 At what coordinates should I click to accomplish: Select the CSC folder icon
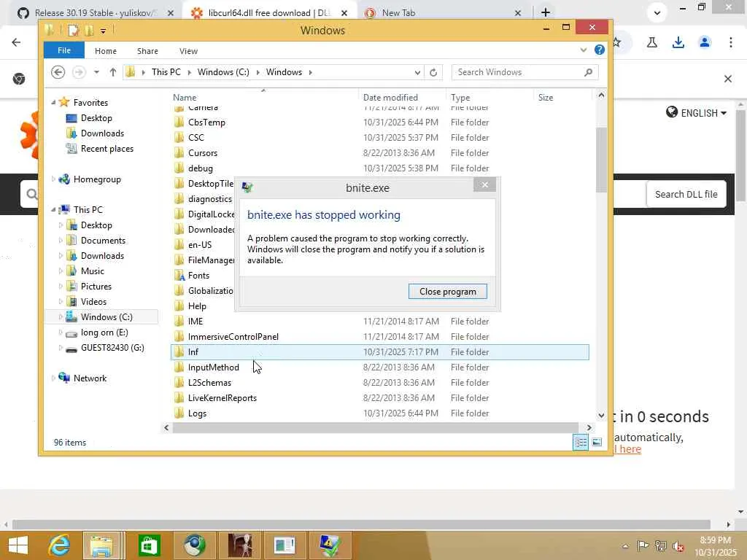click(179, 138)
